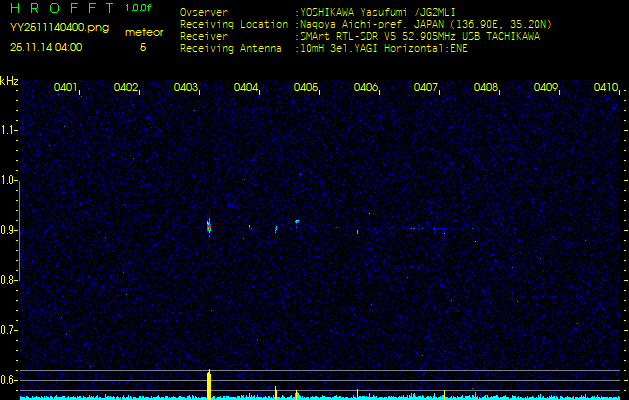Click the 1.00f version label
The width and height of the screenshot is (629, 400).
140,8
